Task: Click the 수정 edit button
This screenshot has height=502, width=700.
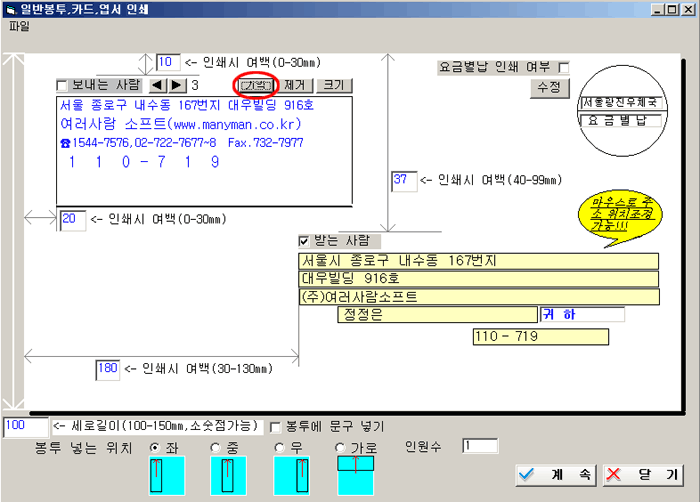Action: [x=548, y=87]
